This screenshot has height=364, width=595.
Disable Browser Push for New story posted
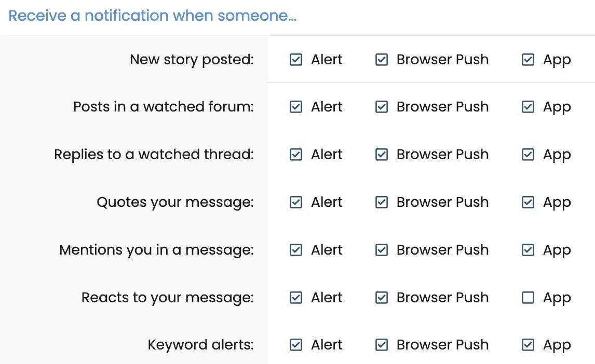(x=381, y=60)
